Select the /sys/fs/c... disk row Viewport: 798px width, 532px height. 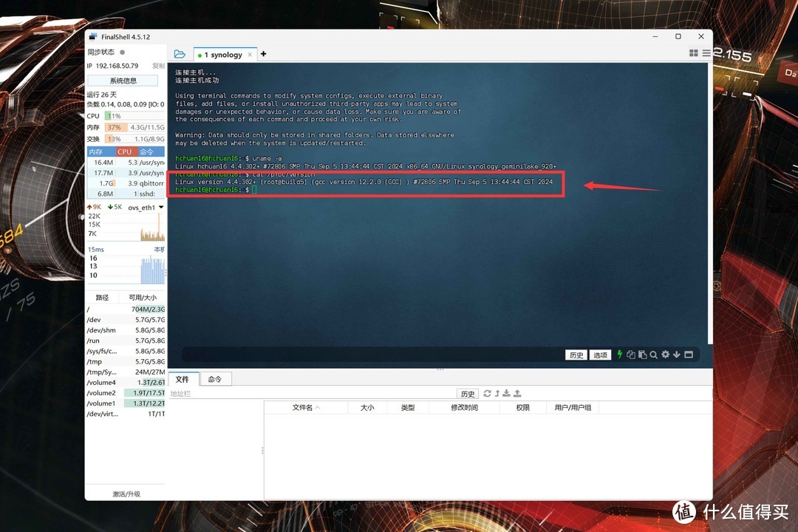(x=126, y=351)
